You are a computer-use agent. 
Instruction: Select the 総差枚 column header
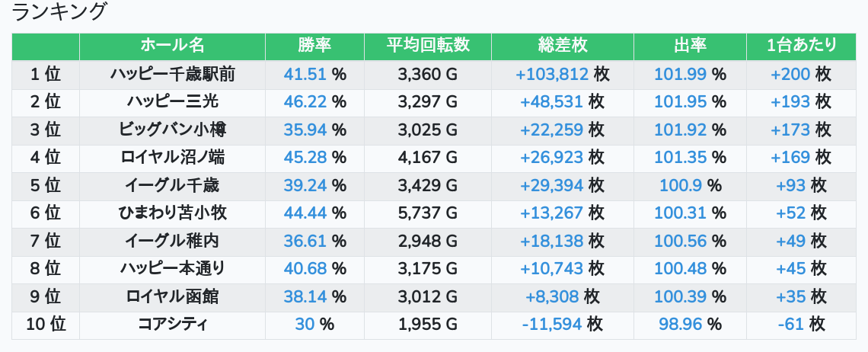point(563,46)
